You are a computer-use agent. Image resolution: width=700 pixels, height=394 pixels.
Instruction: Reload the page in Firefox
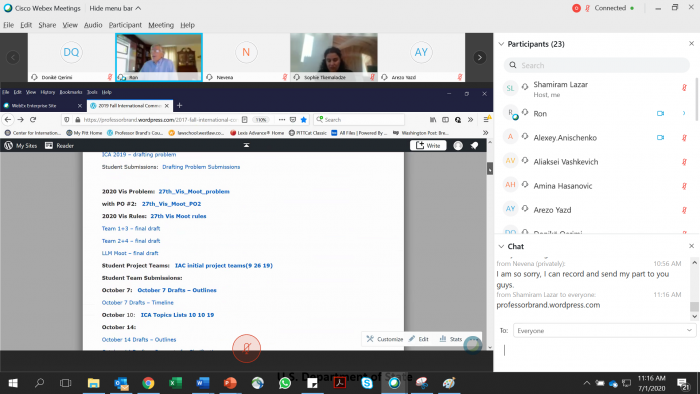coord(33,120)
